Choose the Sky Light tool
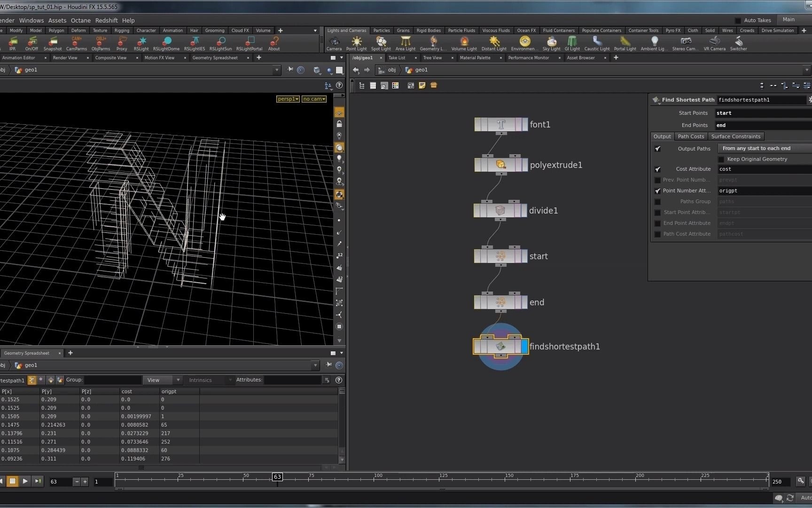This screenshot has width=812, height=508. click(551, 43)
